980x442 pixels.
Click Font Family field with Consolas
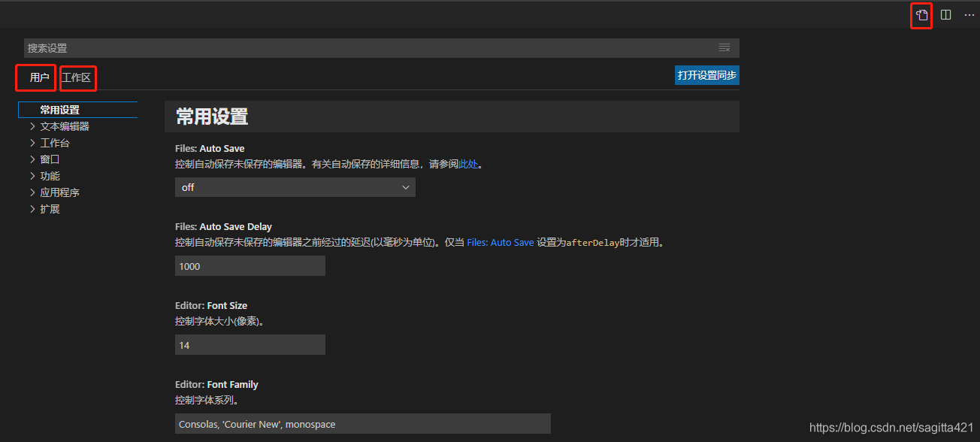tap(363, 424)
